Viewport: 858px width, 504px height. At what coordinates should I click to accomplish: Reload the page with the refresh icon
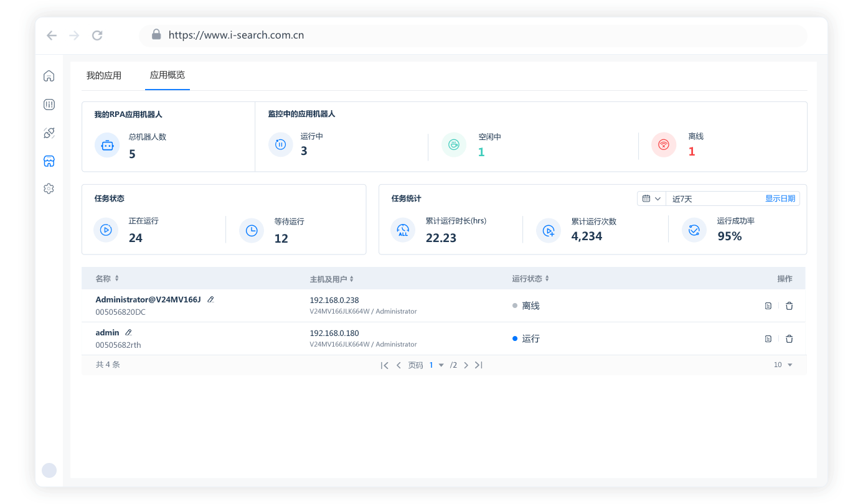pos(97,35)
